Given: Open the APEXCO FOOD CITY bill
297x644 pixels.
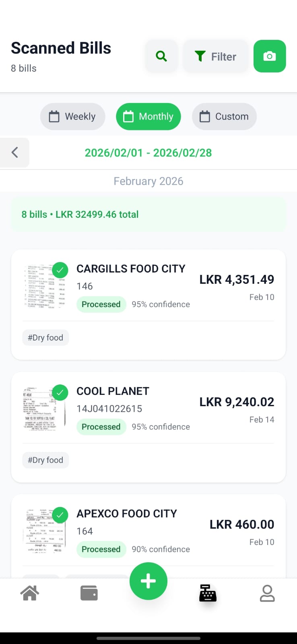Looking at the screenshot, I should [127, 514].
